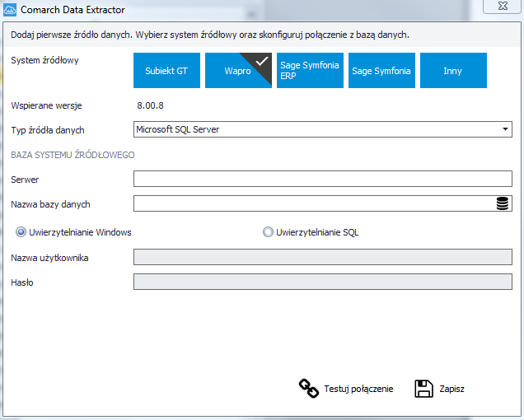Open Typ źródła danych dropdown
Screen dimensions: 524x420
click(x=323, y=129)
